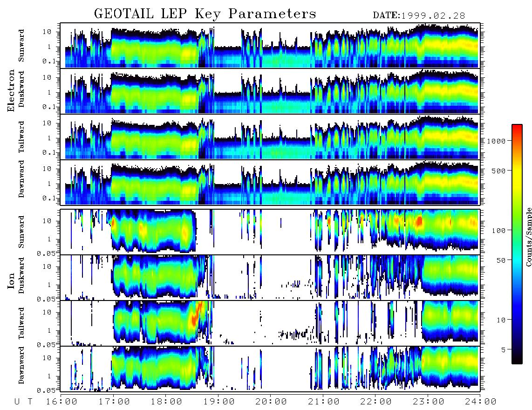Click the vertical Electron group label
This screenshot has width=532, height=410.
pyautogui.click(x=11, y=90)
